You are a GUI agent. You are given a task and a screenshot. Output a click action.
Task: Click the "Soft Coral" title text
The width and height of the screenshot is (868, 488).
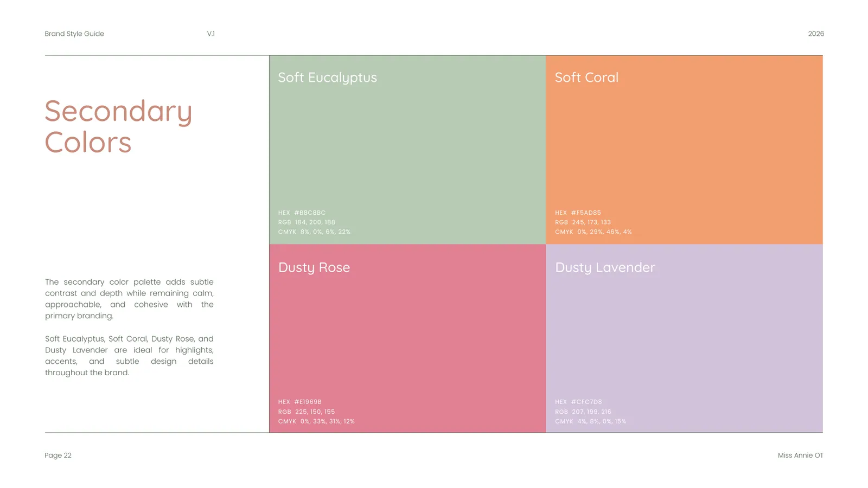coord(586,78)
